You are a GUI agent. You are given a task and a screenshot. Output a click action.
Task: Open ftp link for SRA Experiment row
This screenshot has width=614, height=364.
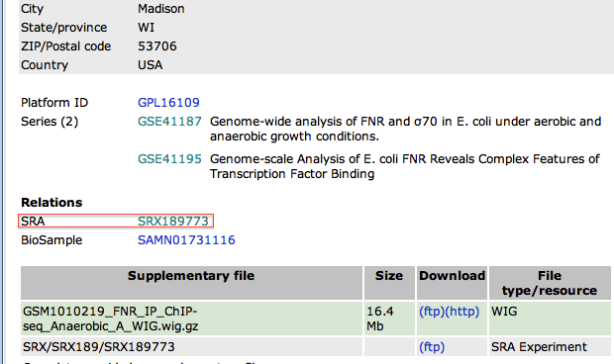tap(432, 347)
